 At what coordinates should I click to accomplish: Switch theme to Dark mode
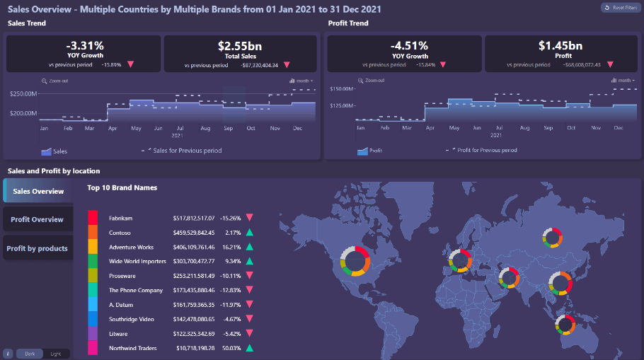coord(29,353)
